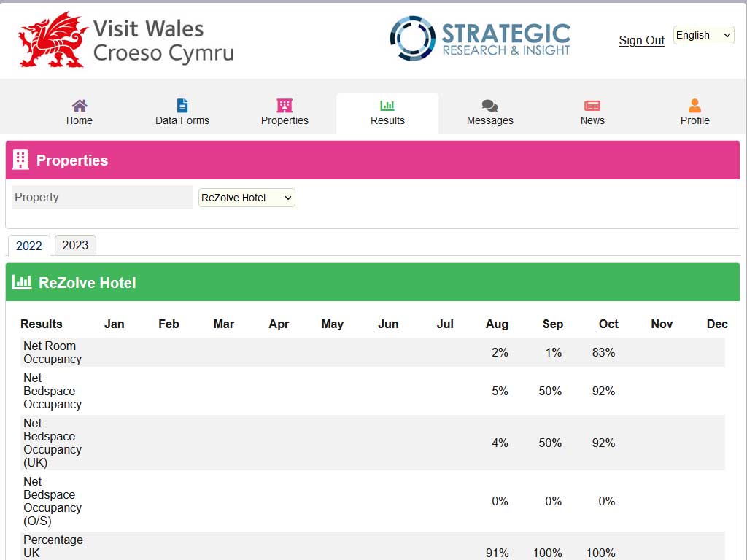Switch to the 2023 tab
This screenshot has width=747, height=560.
point(75,245)
